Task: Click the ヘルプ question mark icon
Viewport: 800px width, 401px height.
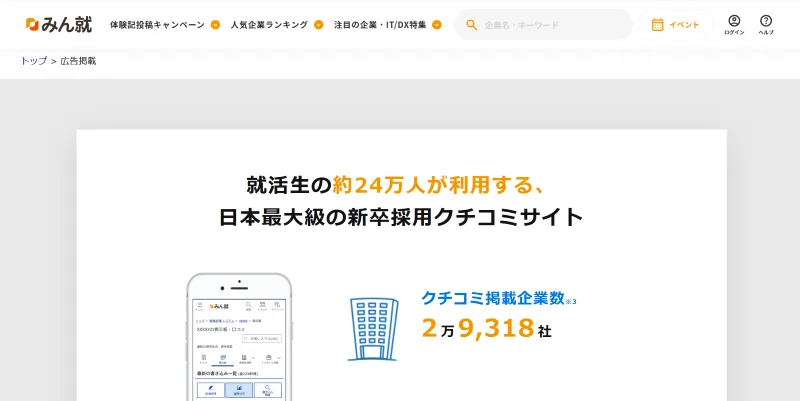Action: tap(766, 21)
